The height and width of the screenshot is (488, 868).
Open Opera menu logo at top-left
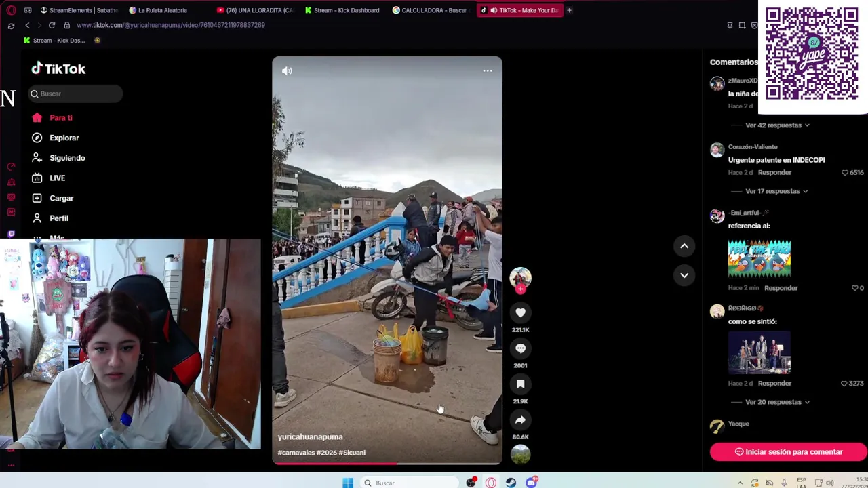pos(11,10)
